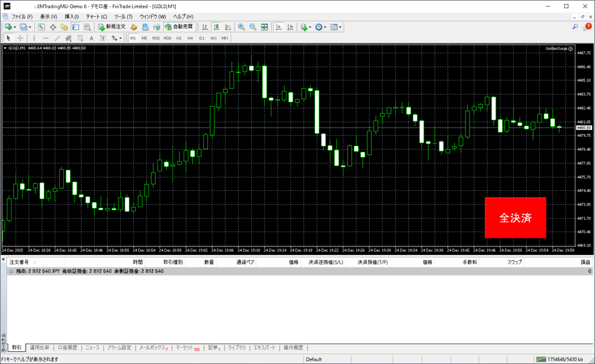Select the trendline drawing tool
Image resolution: width=595 pixels, height=364 pixels.
click(x=57, y=38)
